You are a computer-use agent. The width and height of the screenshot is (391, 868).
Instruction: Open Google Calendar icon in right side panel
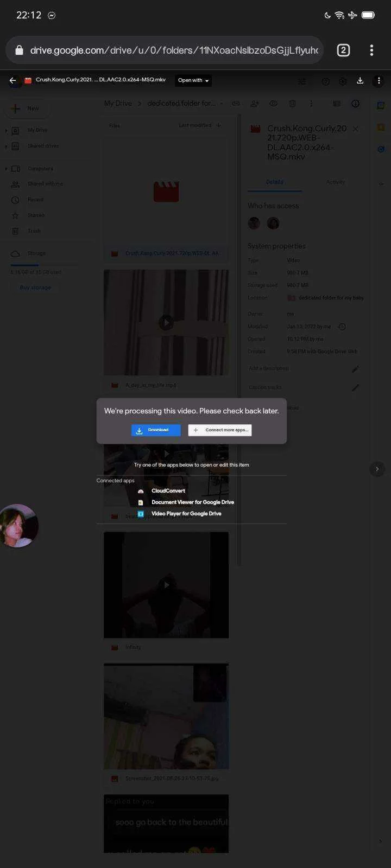click(x=381, y=105)
